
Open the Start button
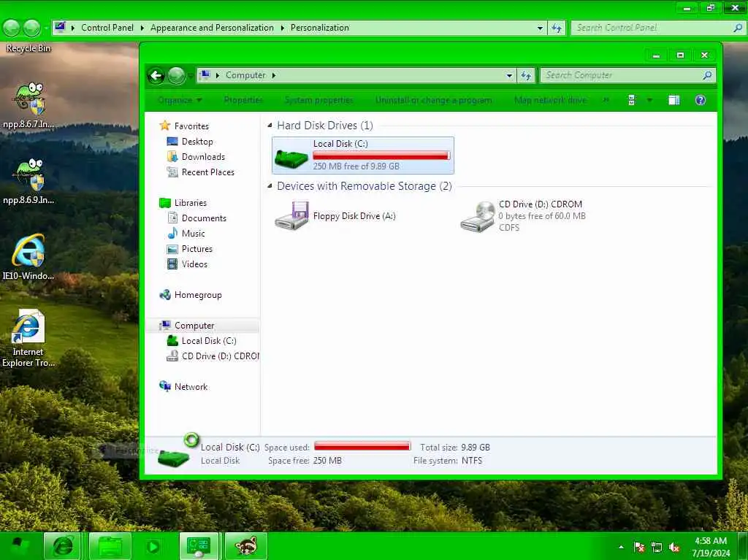19,545
